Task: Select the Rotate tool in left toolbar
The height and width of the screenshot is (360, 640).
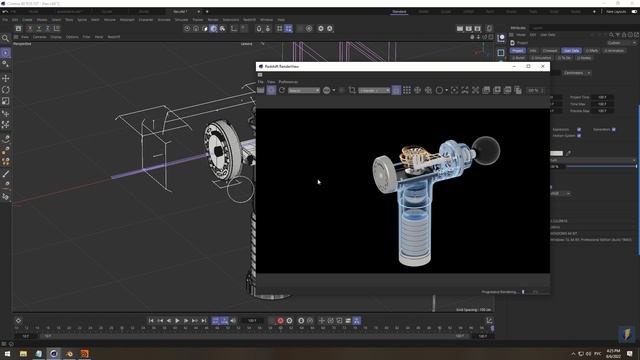Action: tap(6, 89)
